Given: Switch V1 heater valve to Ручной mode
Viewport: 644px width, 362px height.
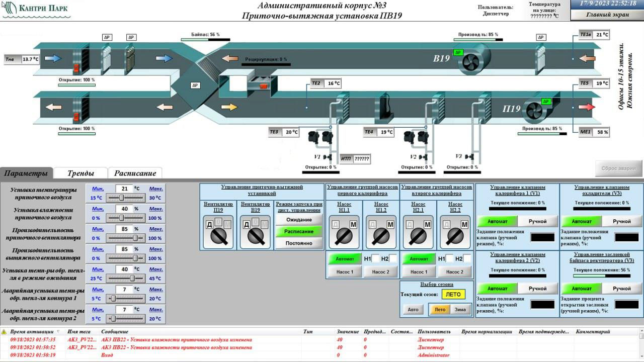Looking at the screenshot, I should coord(537,221).
